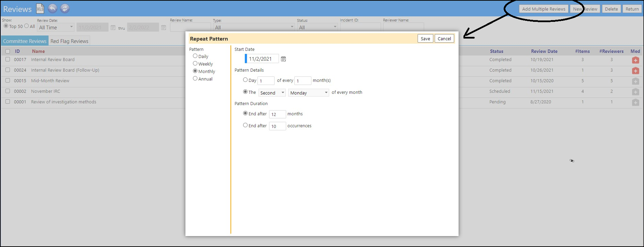Sort table by Status column header

coord(496,51)
